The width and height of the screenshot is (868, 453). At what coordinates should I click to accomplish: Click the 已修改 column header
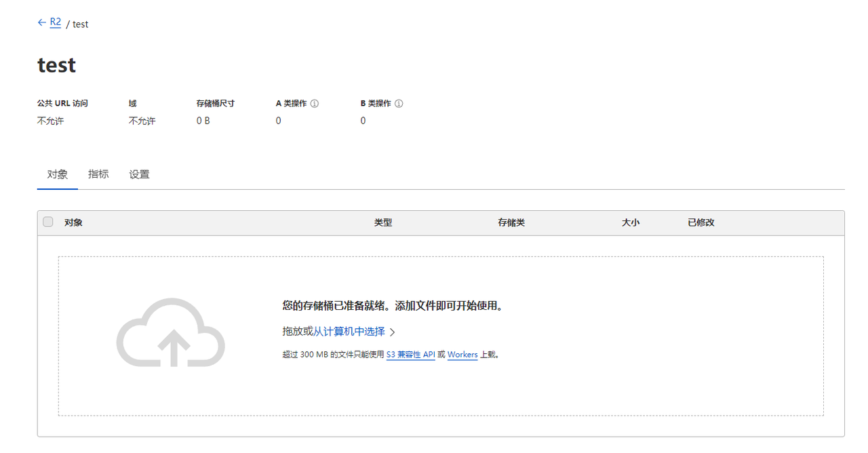[x=700, y=222]
